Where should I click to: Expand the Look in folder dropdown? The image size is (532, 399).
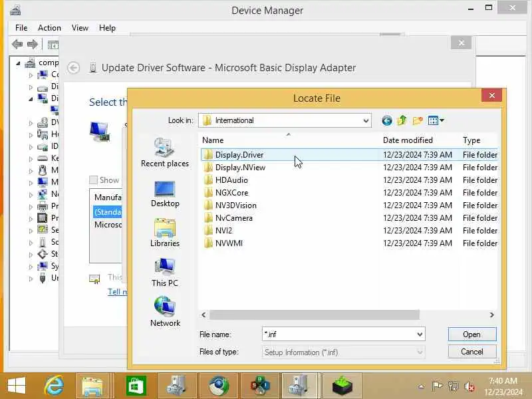coord(366,120)
